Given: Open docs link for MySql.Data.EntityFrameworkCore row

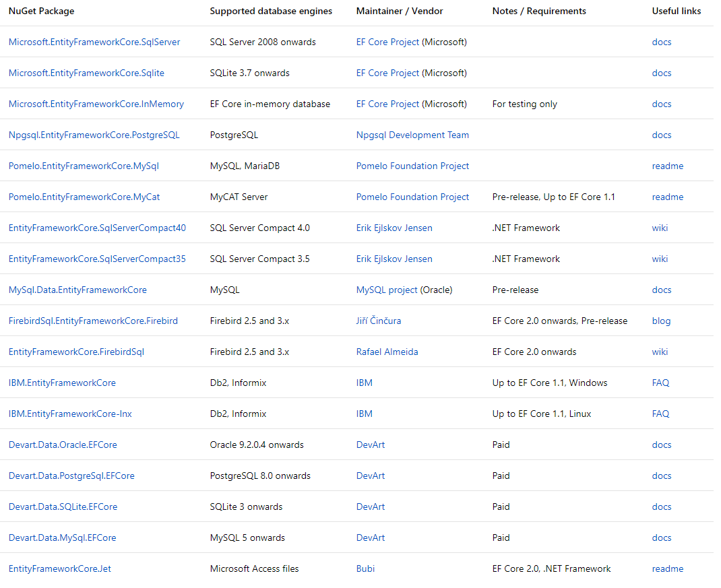Looking at the screenshot, I should (661, 290).
